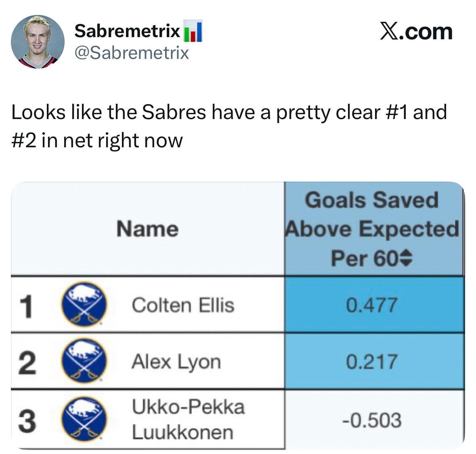Click the 0.217 value cell
This screenshot has width=476, height=454.
point(372,361)
